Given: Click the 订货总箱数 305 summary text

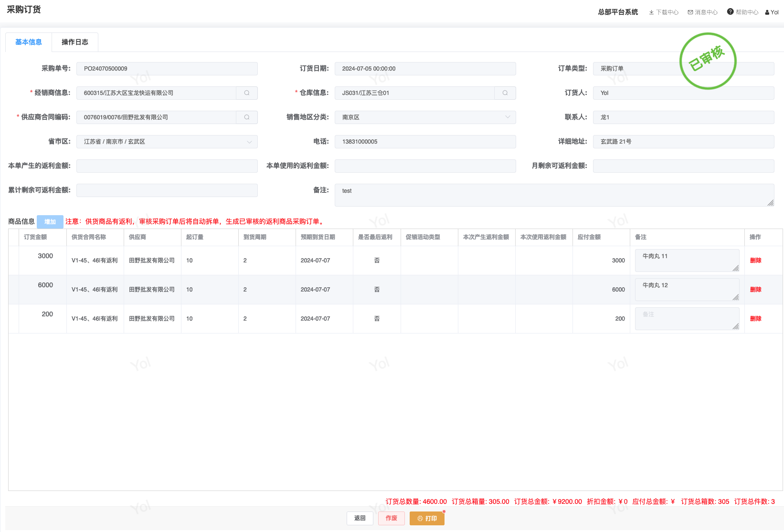Looking at the screenshot, I should (x=705, y=501).
